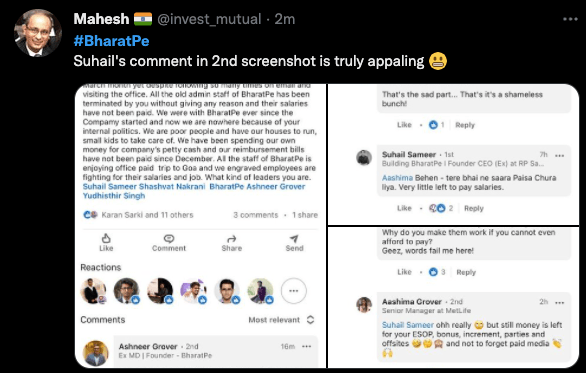Open the 3 comments count
The width and height of the screenshot is (586, 373).
click(x=256, y=215)
